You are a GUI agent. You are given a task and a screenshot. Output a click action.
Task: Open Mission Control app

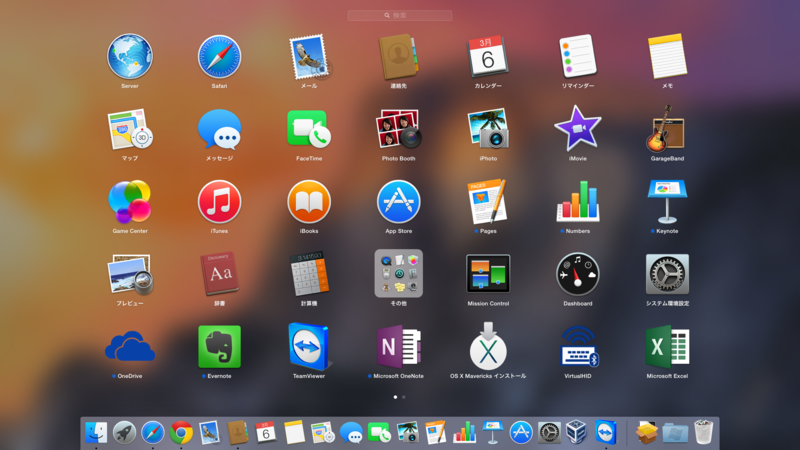[488, 274]
